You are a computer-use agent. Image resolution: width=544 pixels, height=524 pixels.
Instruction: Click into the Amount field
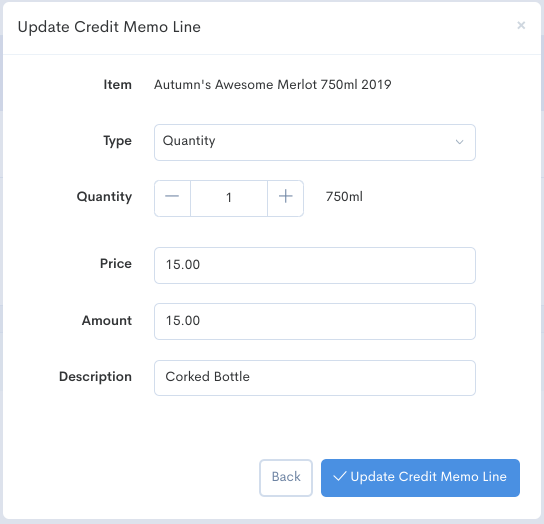(315, 321)
